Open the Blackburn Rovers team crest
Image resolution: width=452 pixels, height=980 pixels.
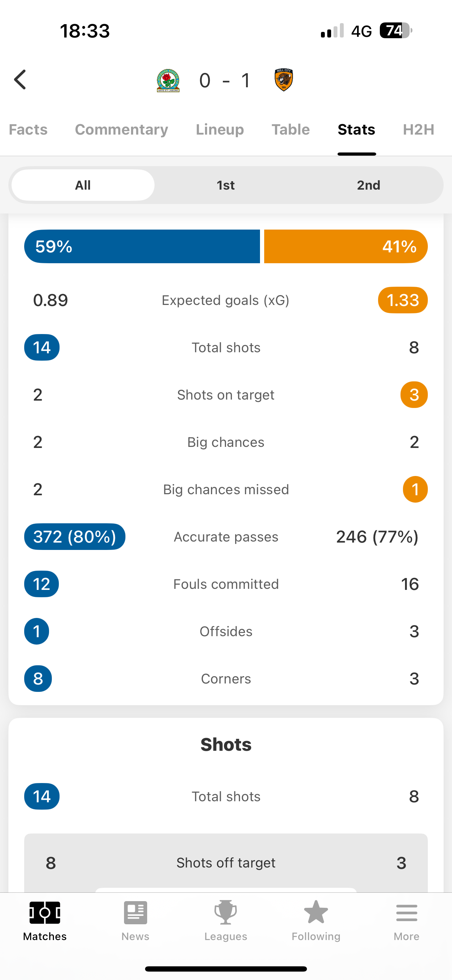click(168, 80)
